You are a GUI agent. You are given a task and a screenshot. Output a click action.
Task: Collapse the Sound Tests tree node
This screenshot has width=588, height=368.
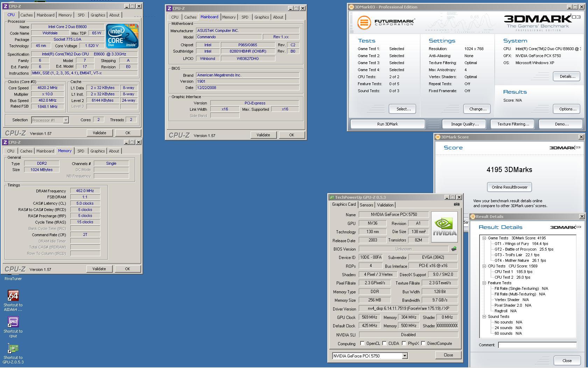click(484, 316)
